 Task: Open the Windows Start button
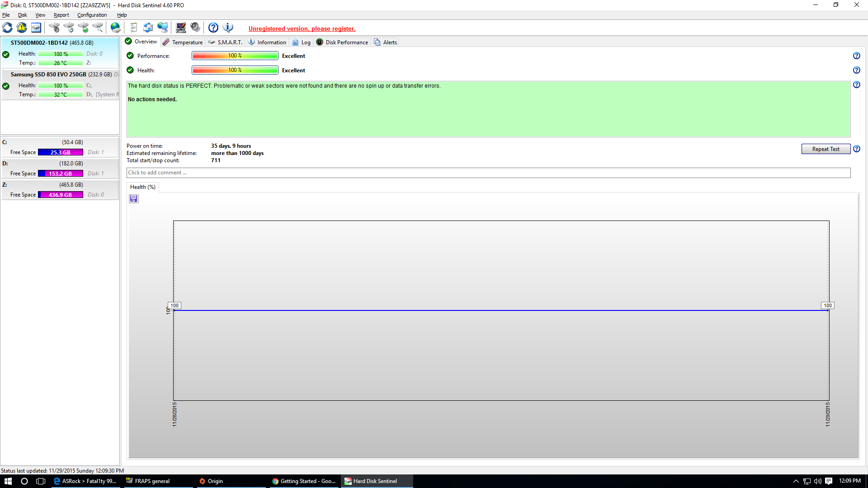(8, 481)
